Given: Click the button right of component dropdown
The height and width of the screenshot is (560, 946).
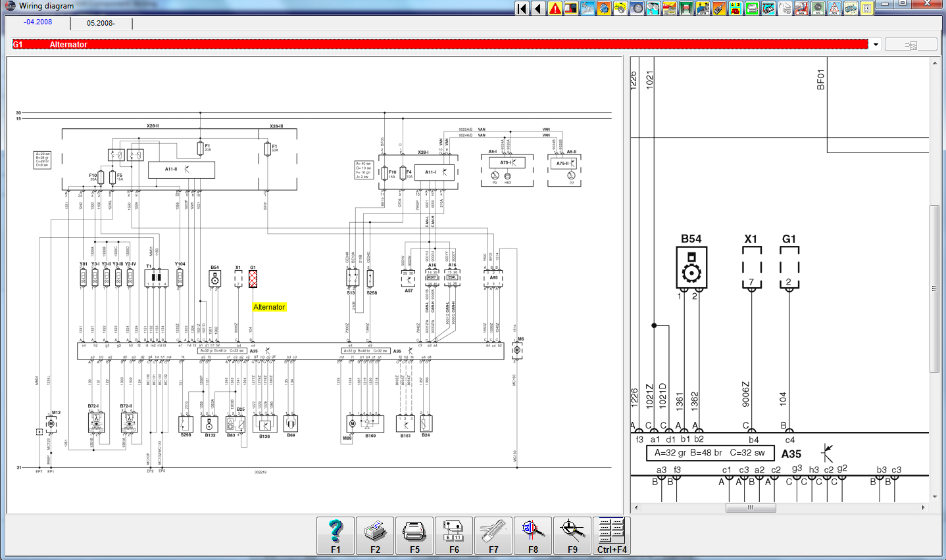Looking at the screenshot, I should pyautogui.click(x=910, y=45).
